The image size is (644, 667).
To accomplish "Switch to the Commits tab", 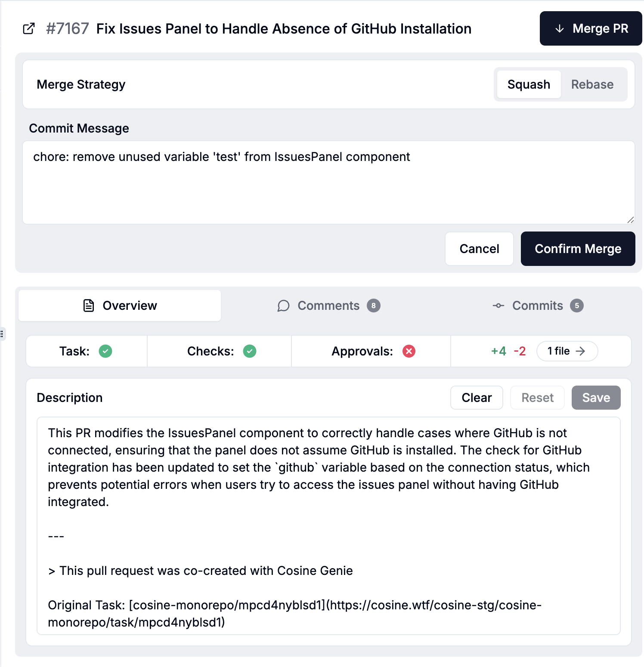I will pyautogui.click(x=537, y=306).
